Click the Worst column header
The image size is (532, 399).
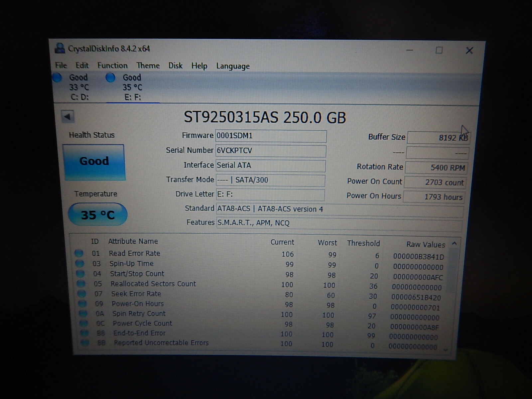[328, 243]
